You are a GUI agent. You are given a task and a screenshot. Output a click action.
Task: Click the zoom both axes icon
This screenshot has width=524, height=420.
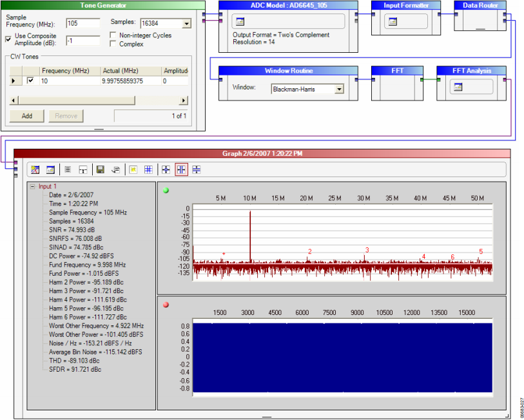pyautogui.click(x=166, y=169)
